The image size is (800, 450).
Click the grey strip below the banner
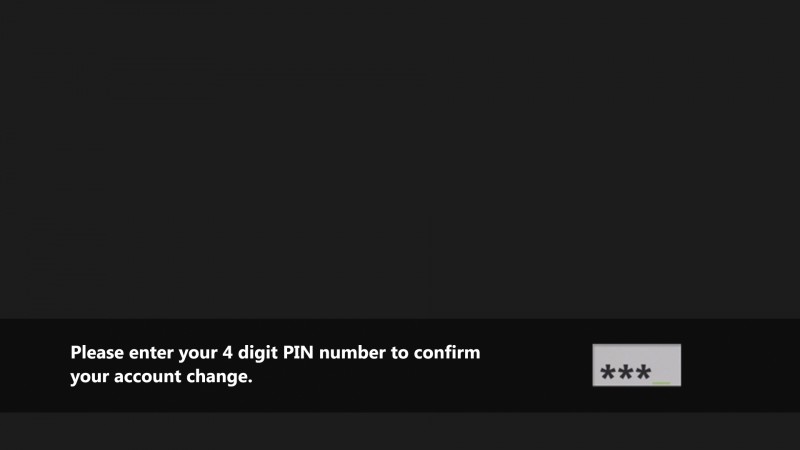pos(400,431)
